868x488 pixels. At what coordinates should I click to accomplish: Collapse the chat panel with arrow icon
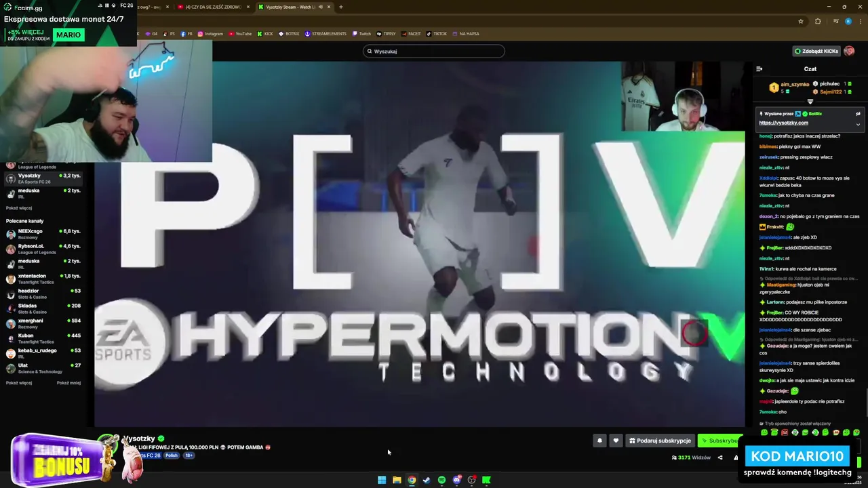point(759,68)
